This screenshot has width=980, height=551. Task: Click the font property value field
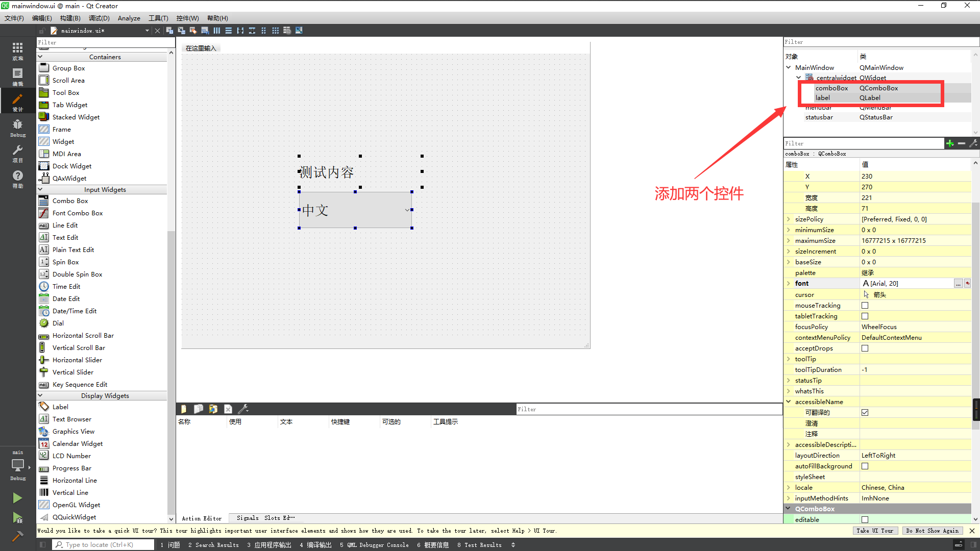point(909,283)
